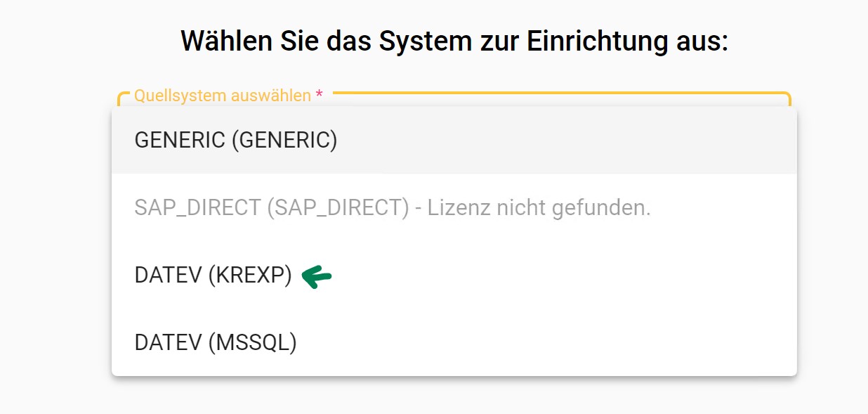This screenshot has width=868, height=414.
Task: Click the green arrow beside DATEV (KREXP)
Action: (x=317, y=277)
